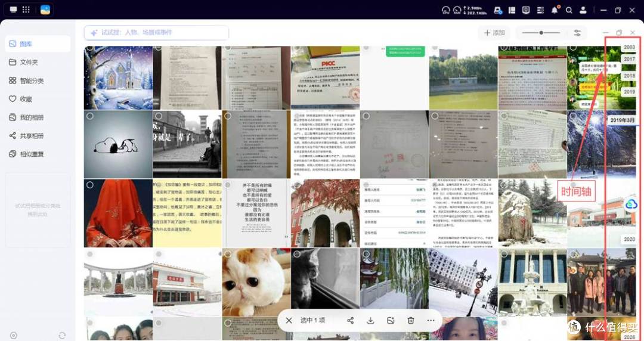This screenshot has width=644, height=341.
Task: Tick the selection circle on pavilion statue photo
Action: point(90,255)
